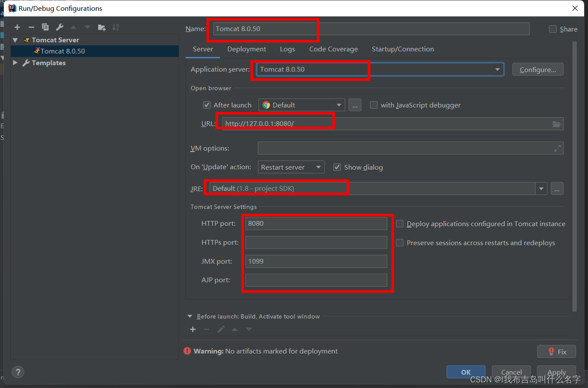Toggle Show dialog checkbox
This screenshot has height=388, width=588.
[337, 167]
